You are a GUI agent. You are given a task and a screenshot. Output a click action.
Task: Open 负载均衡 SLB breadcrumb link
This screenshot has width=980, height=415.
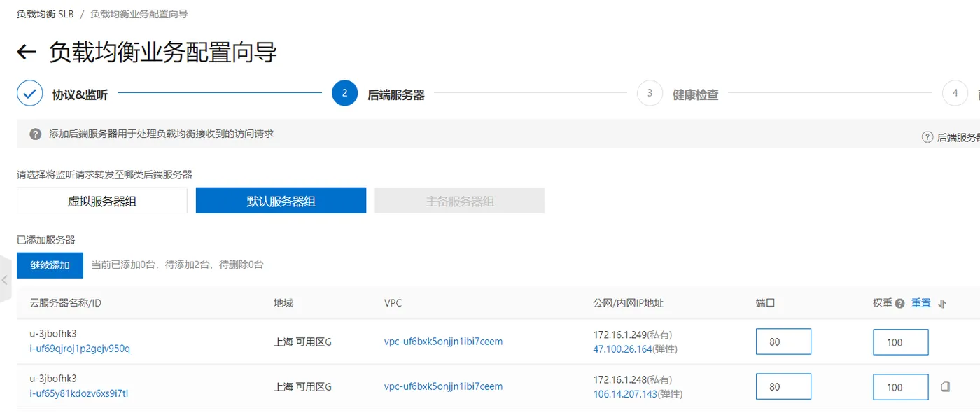(x=45, y=14)
